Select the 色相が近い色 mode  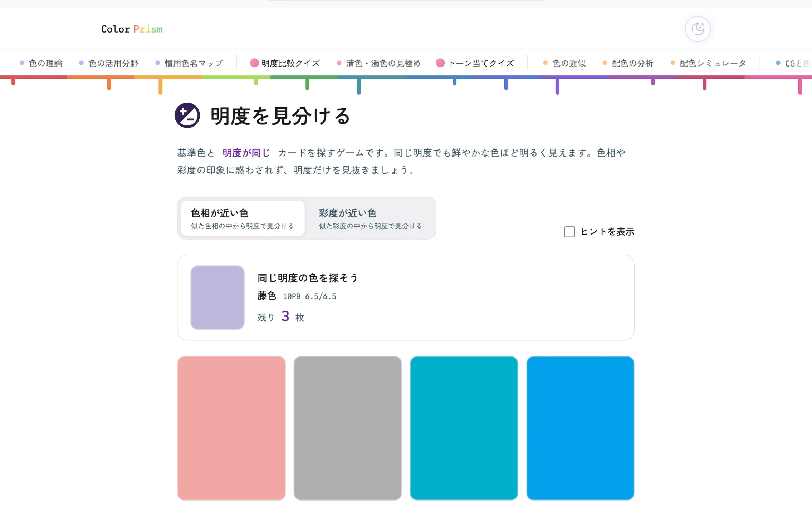(243, 218)
